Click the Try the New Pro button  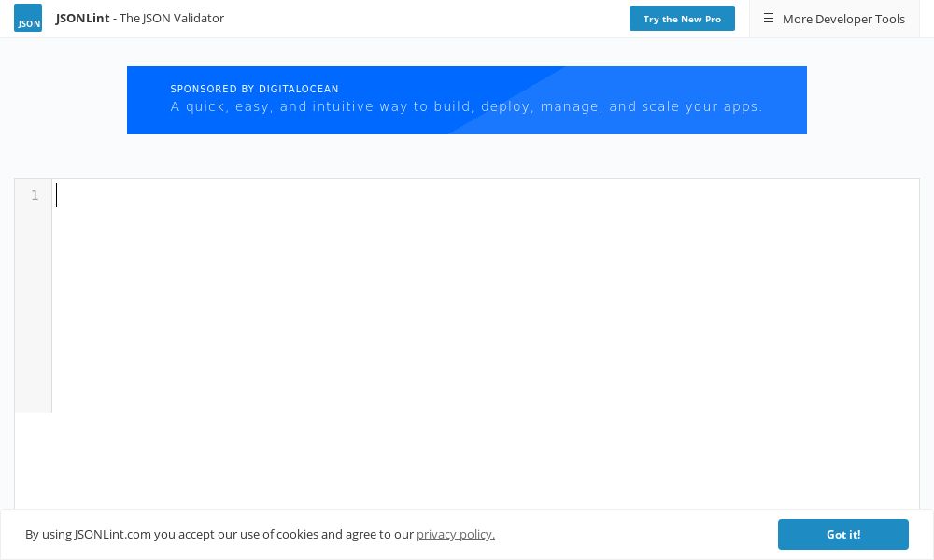tap(682, 19)
